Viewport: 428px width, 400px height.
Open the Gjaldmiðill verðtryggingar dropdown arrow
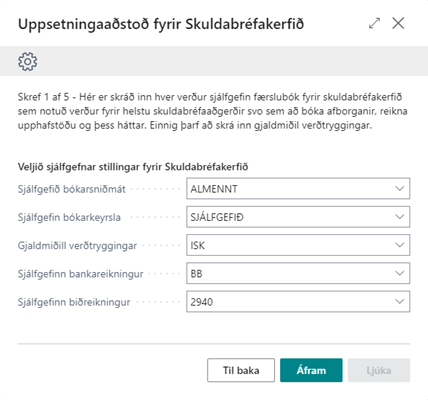pyautogui.click(x=400, y=245)
